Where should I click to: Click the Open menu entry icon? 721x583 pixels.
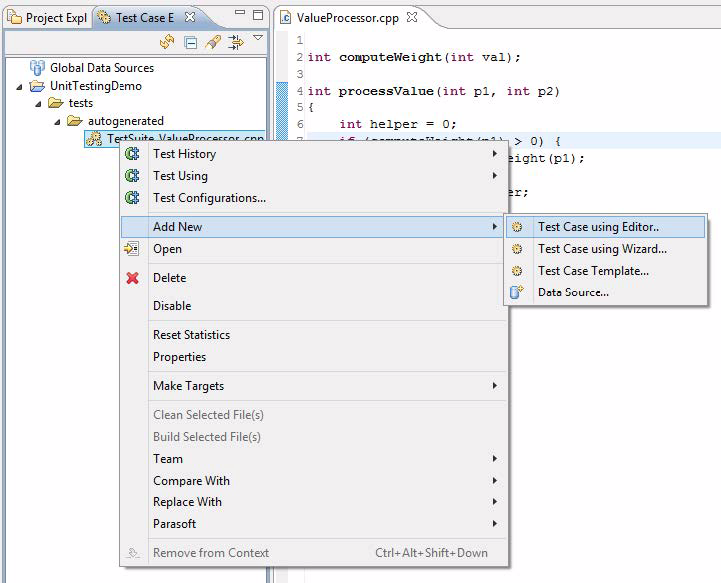coord(132,249)
